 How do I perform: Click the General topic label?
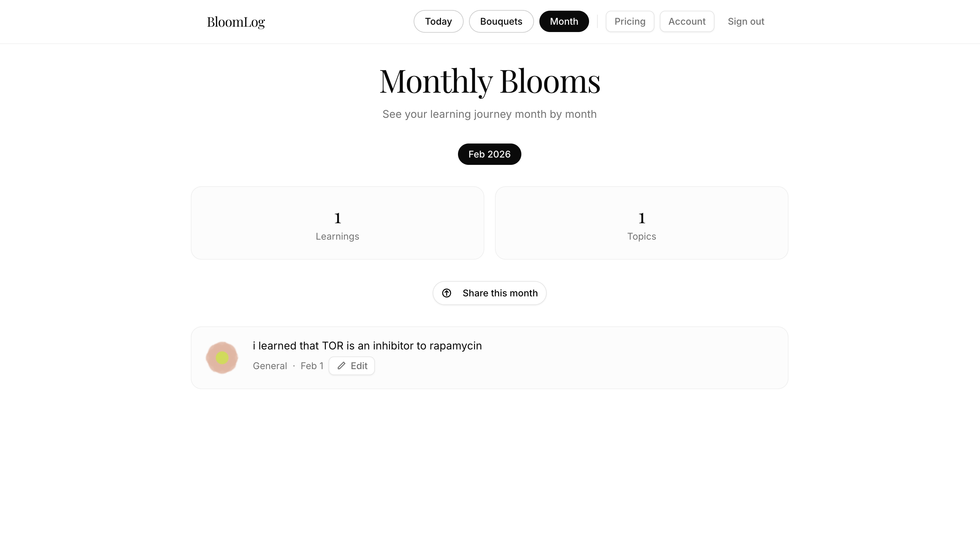click(x=270, y=365)
